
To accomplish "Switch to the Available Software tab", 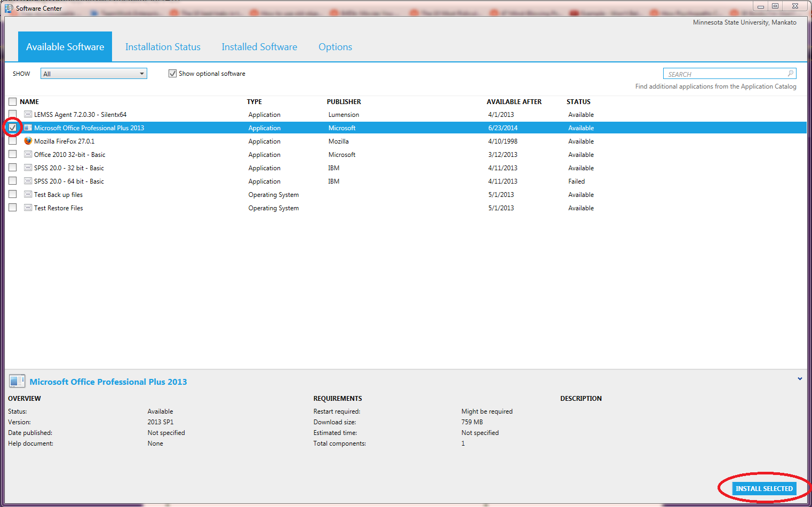I will (65, 47).
